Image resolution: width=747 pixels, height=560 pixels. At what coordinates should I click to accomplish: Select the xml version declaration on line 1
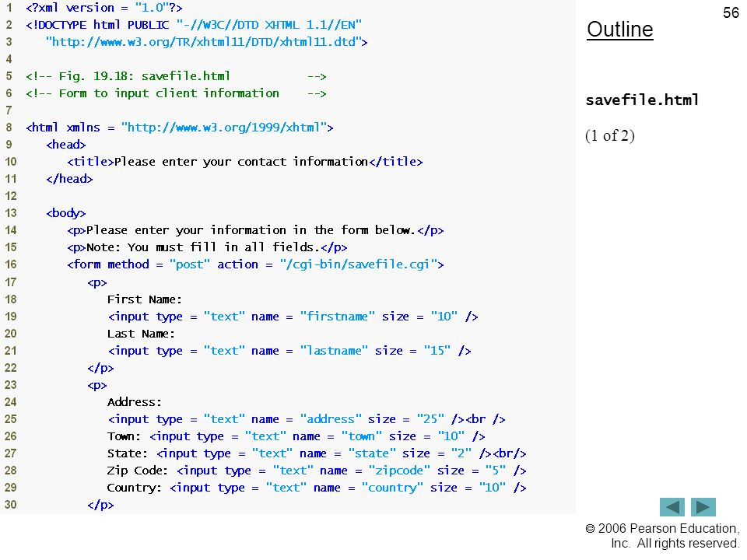104,8
